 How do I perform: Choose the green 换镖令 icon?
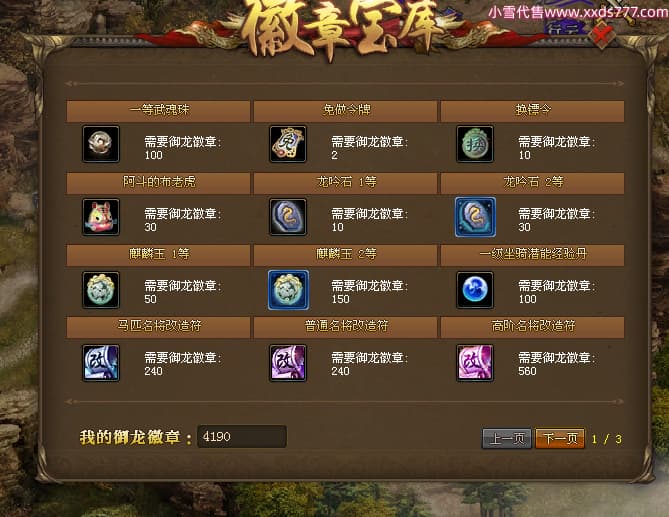tap(475, 144)
